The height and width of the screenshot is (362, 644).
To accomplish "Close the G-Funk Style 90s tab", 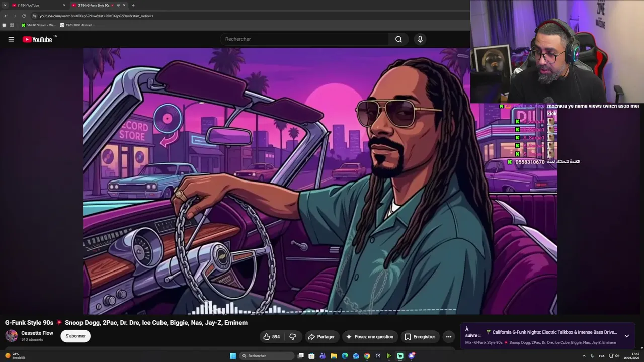I will click(124, 5).
